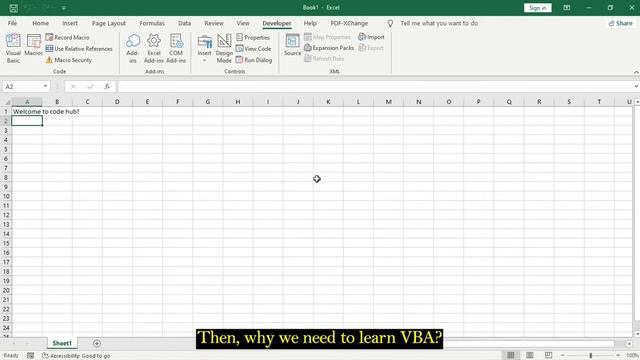Click the Insert Function fx button
This screenshot has height=360, width=640.
[x=107, y=87]
